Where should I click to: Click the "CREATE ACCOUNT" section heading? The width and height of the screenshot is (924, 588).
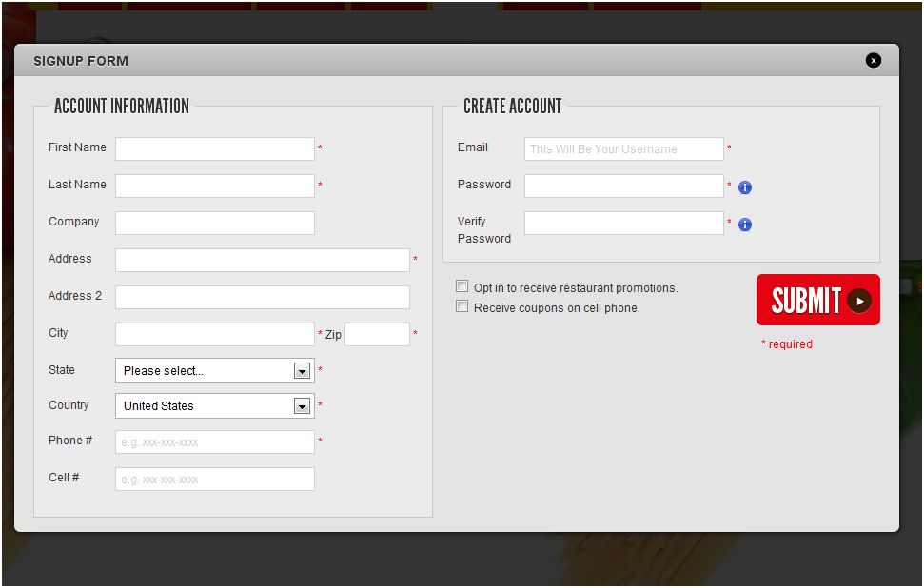click(512, 106)
